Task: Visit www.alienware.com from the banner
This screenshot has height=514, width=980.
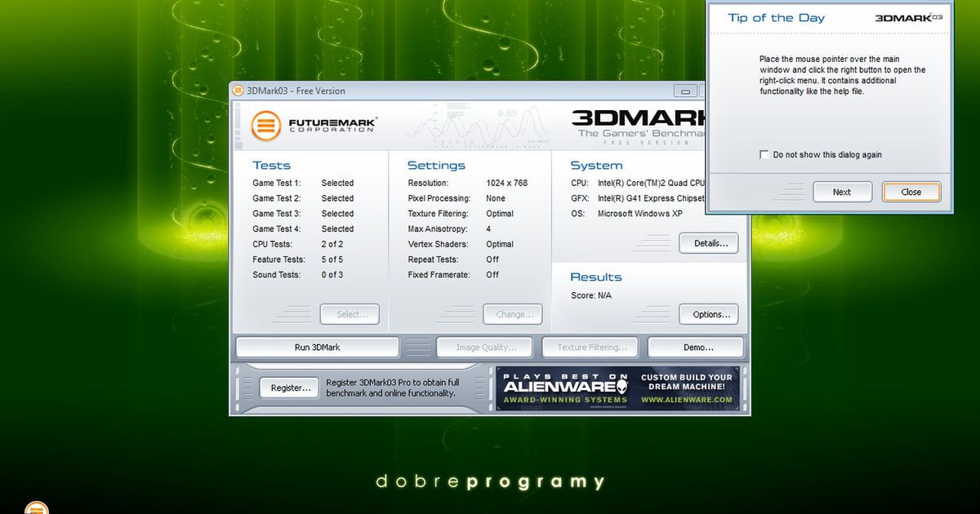Action: (x=686, y=400)
